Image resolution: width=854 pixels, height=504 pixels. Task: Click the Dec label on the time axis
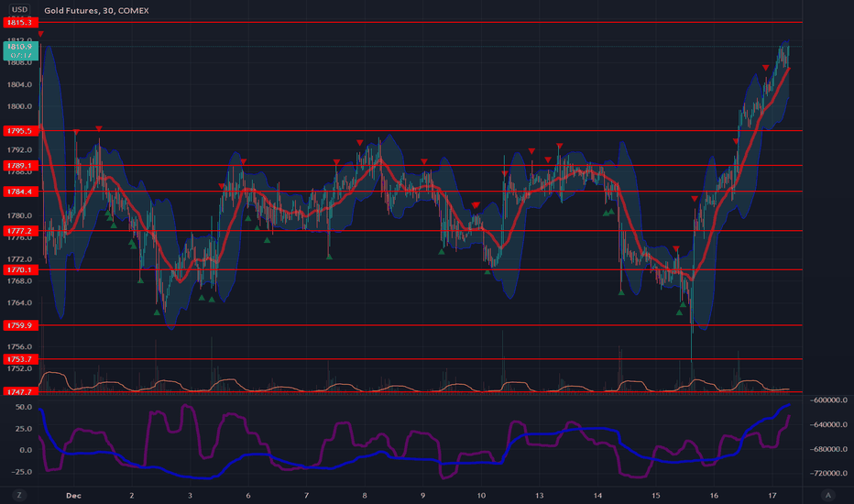tap(73, 495)
